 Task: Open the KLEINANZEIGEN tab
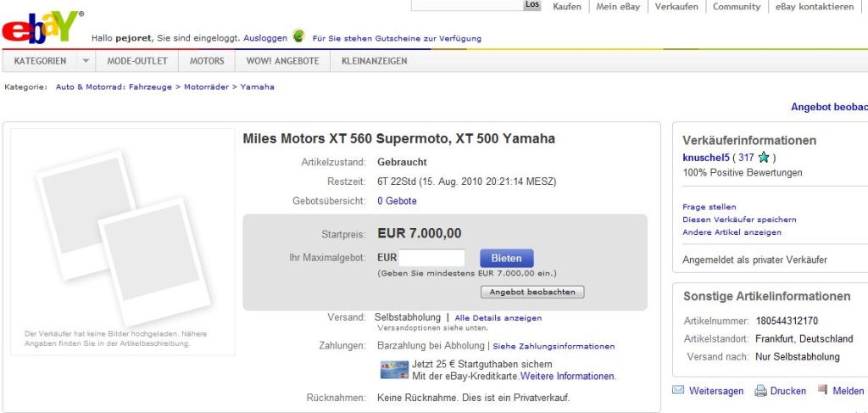click(x=374, y=61)
